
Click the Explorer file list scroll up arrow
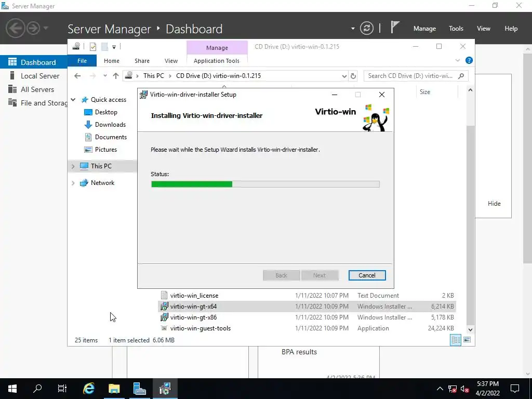[x=470, y=90]
